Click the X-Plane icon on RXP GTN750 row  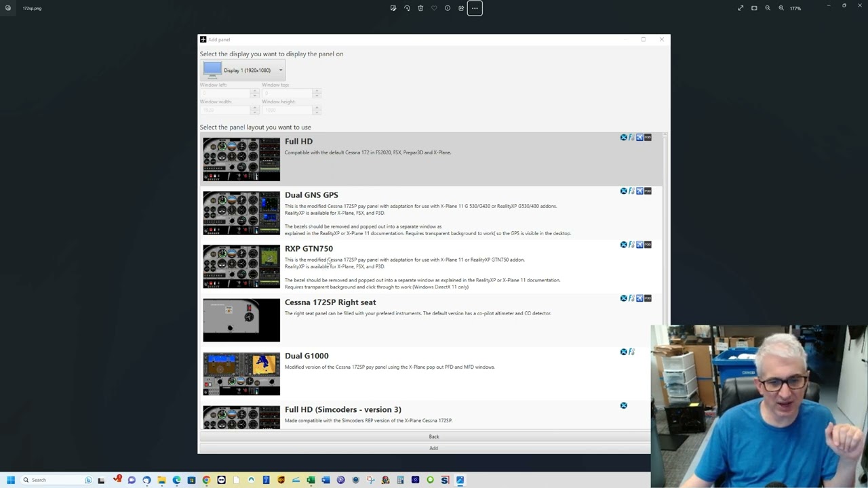click(624, 245)
